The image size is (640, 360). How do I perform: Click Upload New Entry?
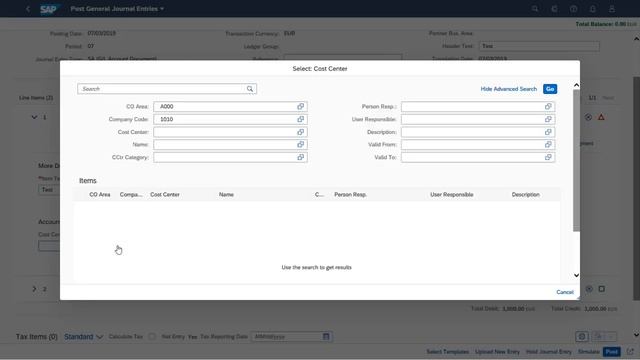pos(497,351)
